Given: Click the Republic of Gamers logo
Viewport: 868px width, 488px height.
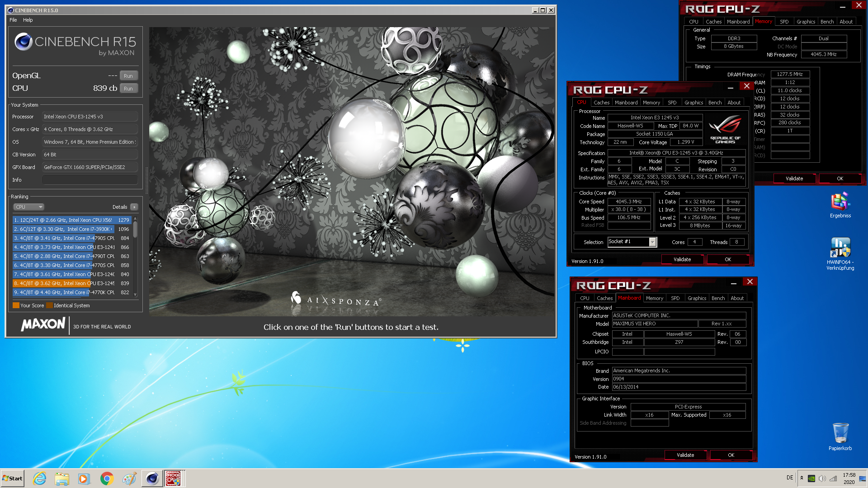Looking at the screenshot, I should [726, 130].
